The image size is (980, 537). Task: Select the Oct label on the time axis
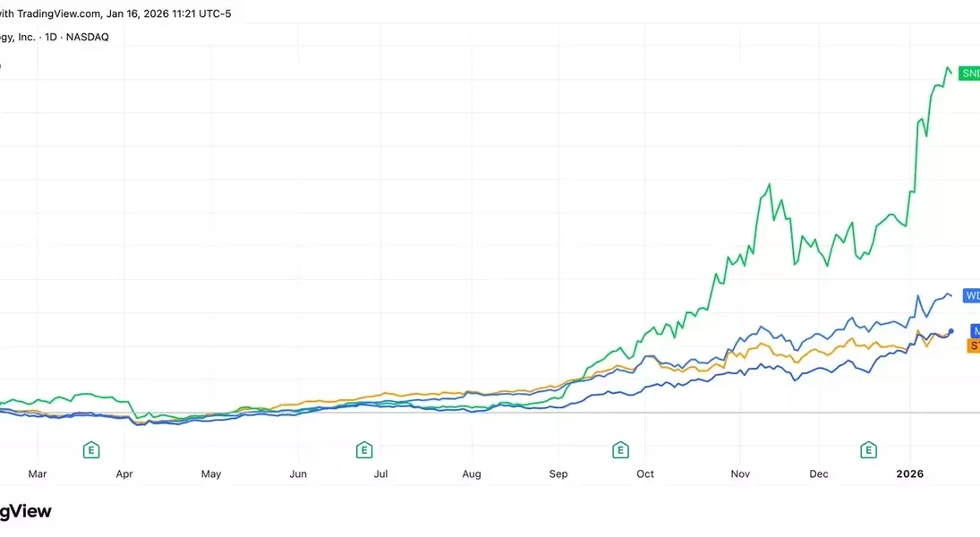point(644,474)
